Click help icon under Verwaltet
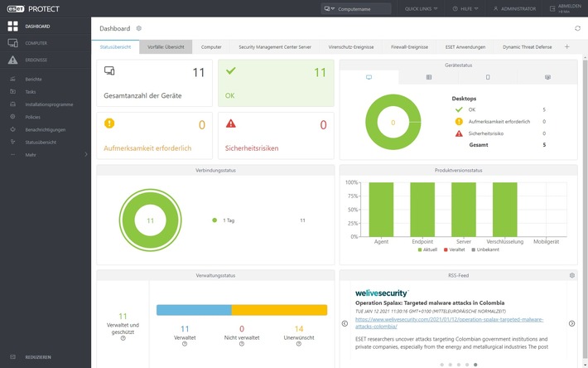Screen dimensions: 588x368 pos(185,344)
